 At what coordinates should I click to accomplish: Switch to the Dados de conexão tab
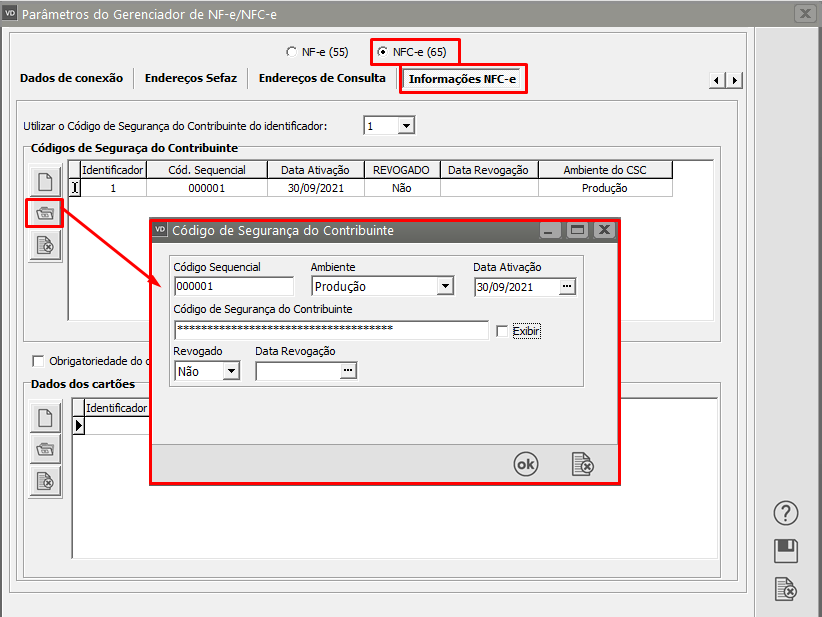[x=71, y=78]
